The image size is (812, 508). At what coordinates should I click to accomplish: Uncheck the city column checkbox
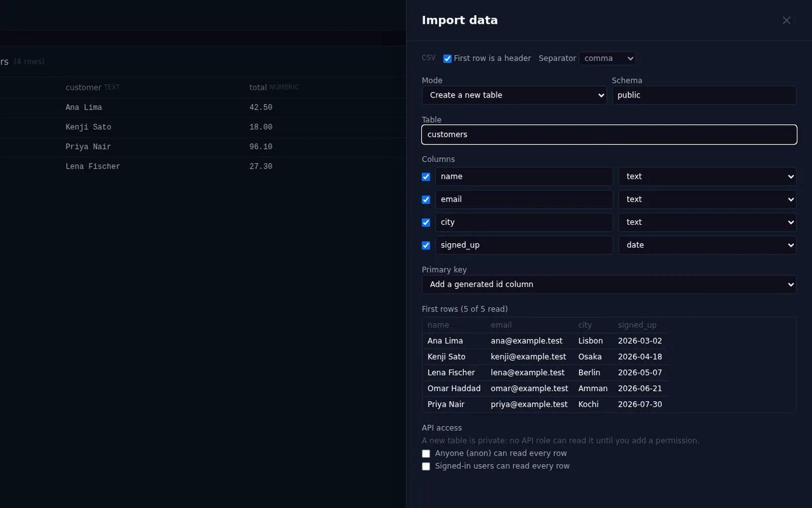[426, 223]
